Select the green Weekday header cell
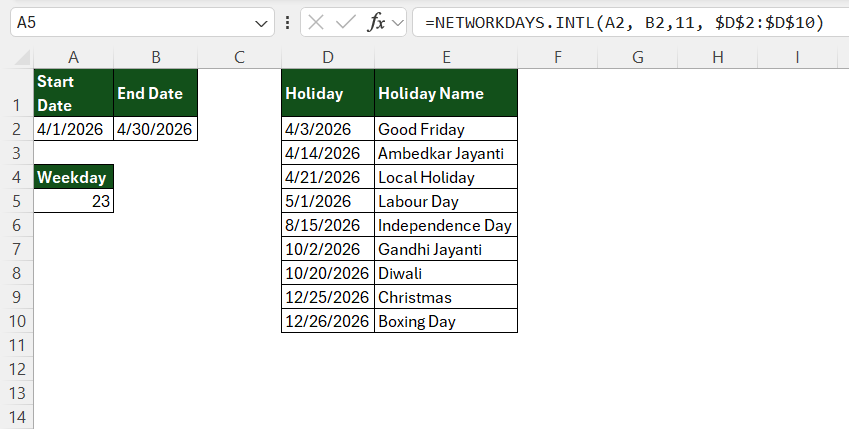Screen dimensions: 849x429 (x=74, y=177)
